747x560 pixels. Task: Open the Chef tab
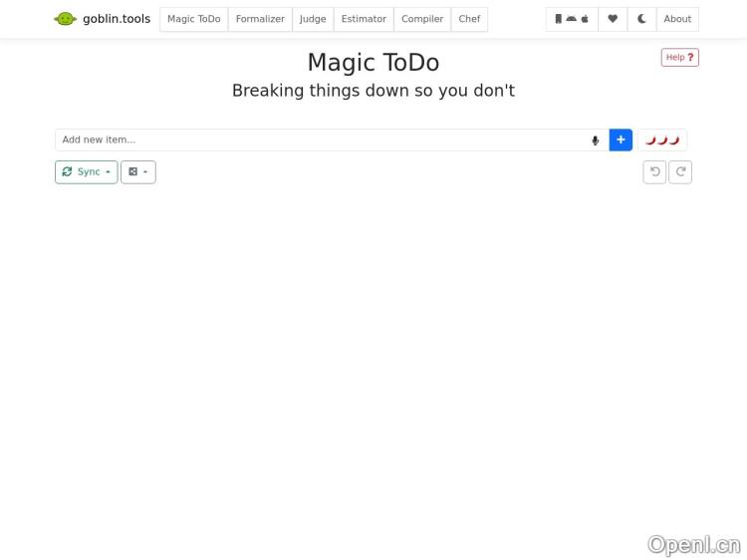[x=469, y=19]
